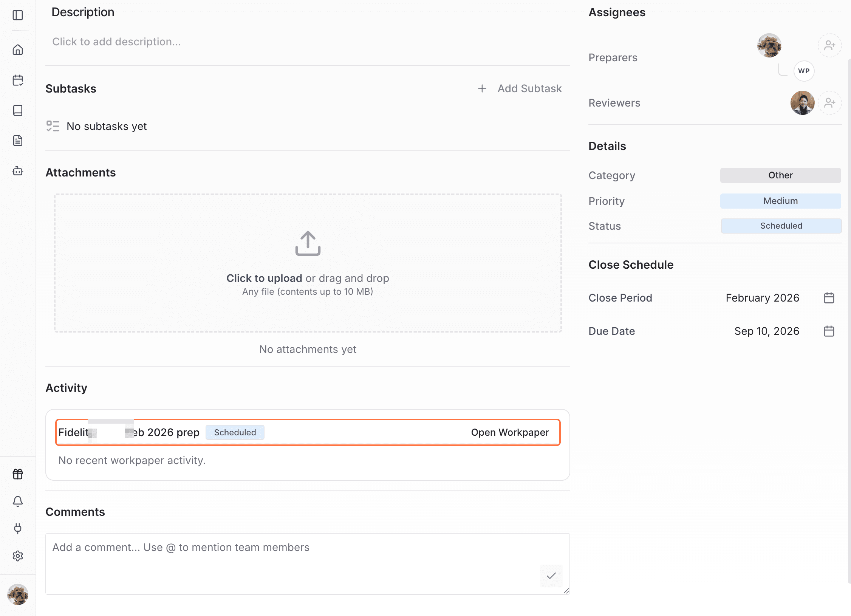Open the calendar-check icon in sidebar

point(18,80)
